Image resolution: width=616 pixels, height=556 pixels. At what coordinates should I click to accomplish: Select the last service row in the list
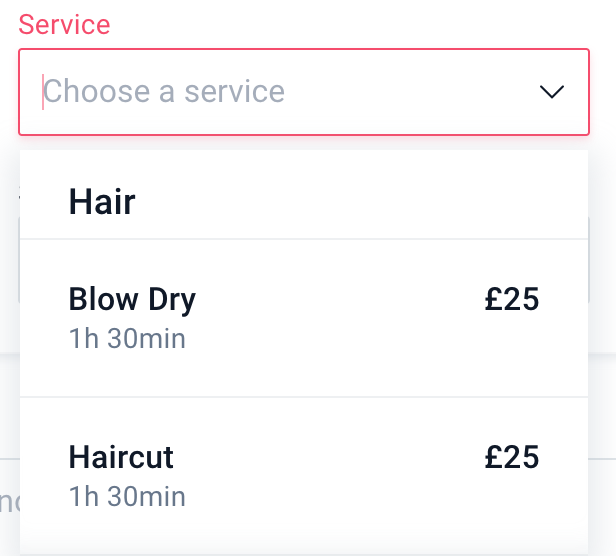pyautogui.click(x=304, y=475)
